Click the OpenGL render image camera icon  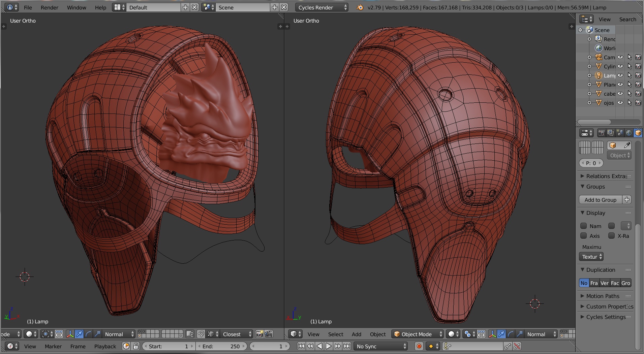click(x=259, y=334)
